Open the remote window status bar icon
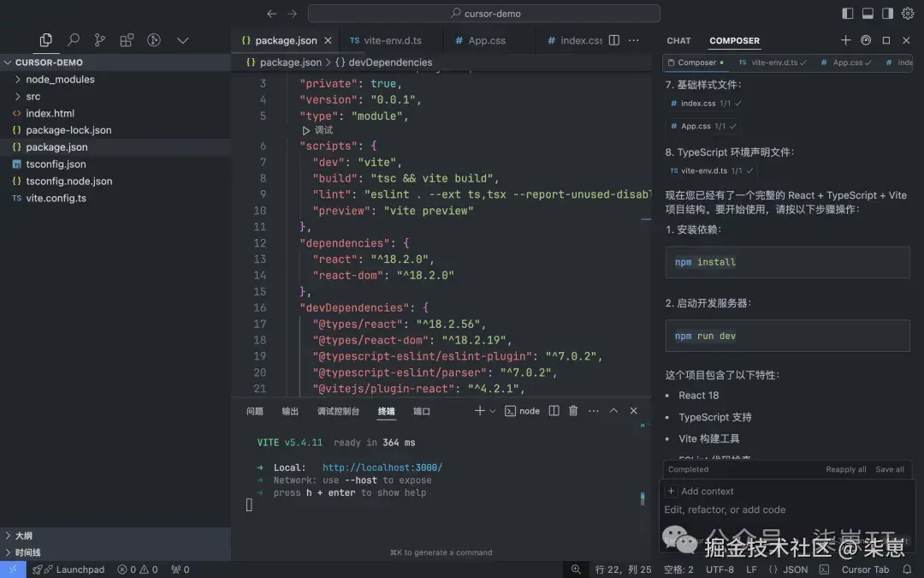The width and height of the screenshot is (924, 578). (x=12, y=569)
